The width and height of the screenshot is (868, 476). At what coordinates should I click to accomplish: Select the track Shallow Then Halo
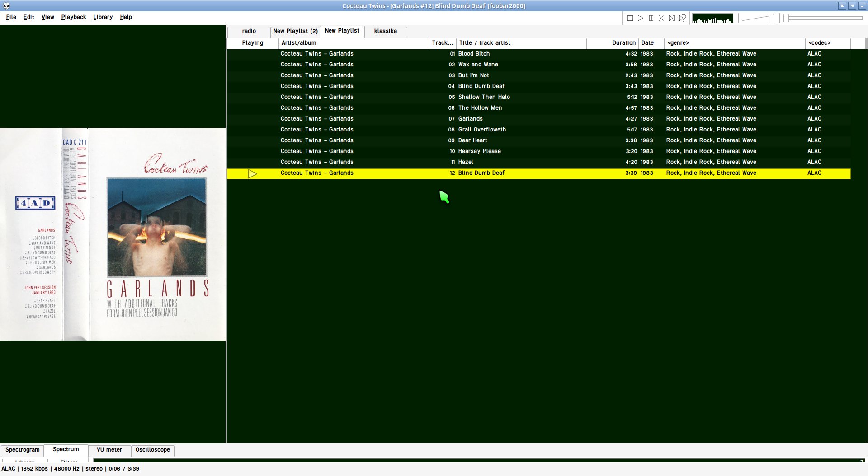[x=484, y=97]
